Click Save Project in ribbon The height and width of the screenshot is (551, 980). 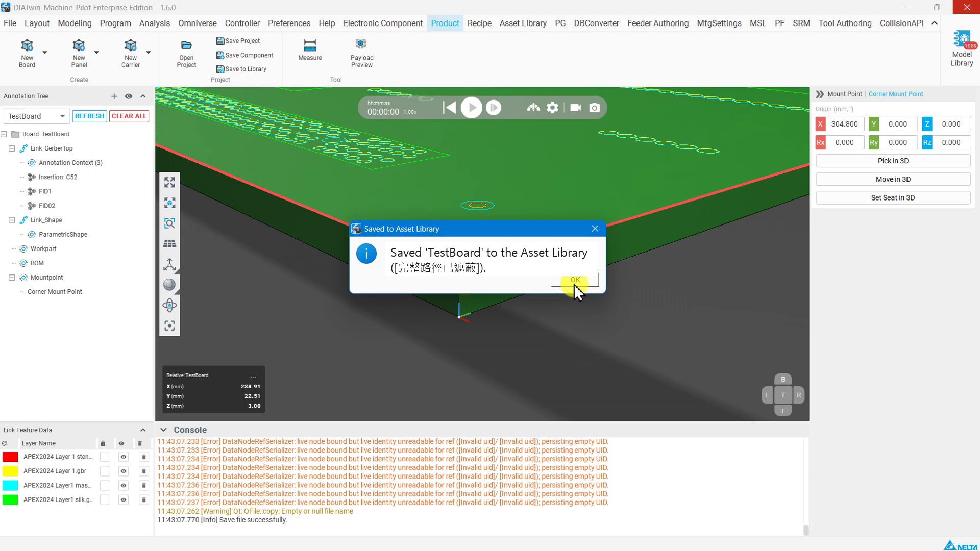click(238, 41)
